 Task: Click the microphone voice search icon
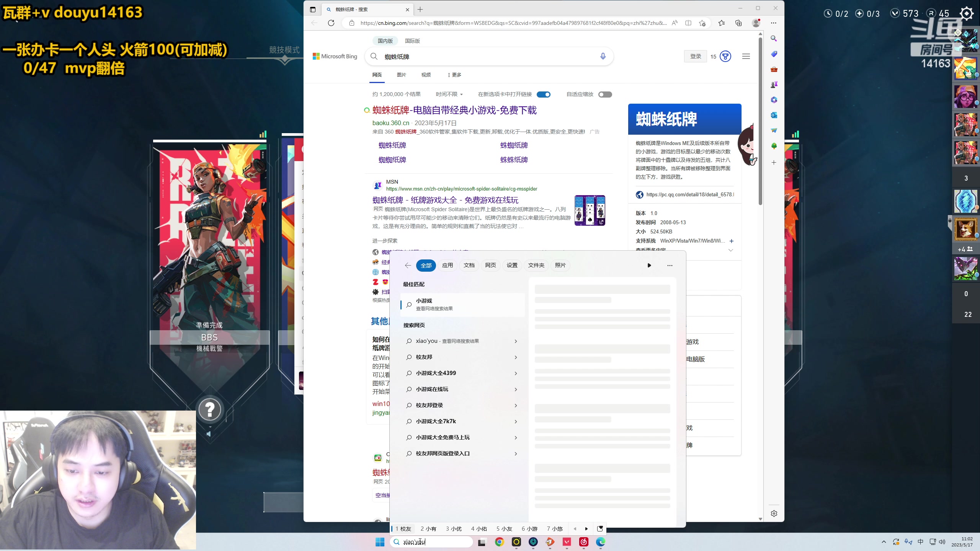tap(603, 57)
